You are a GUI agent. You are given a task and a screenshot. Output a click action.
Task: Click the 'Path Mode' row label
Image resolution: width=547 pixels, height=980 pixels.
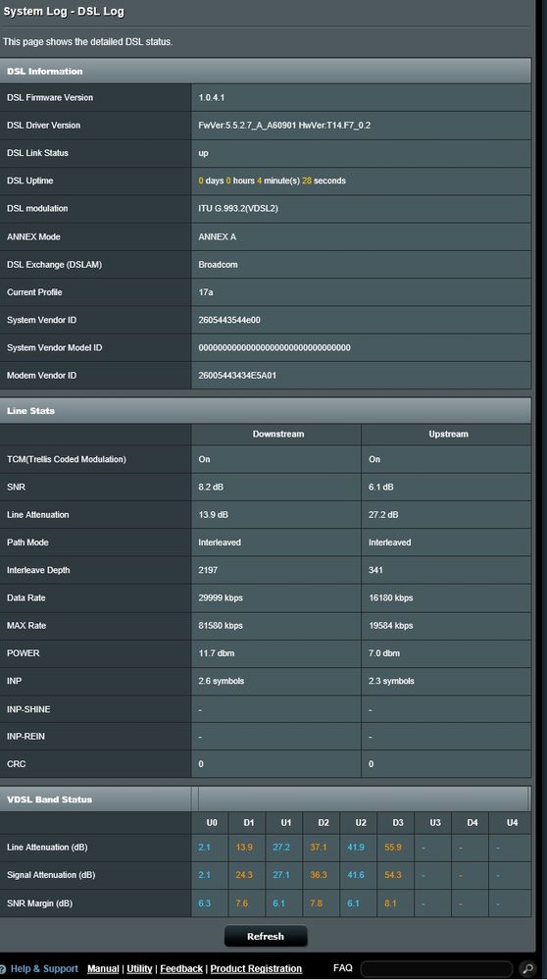point(27,542)
